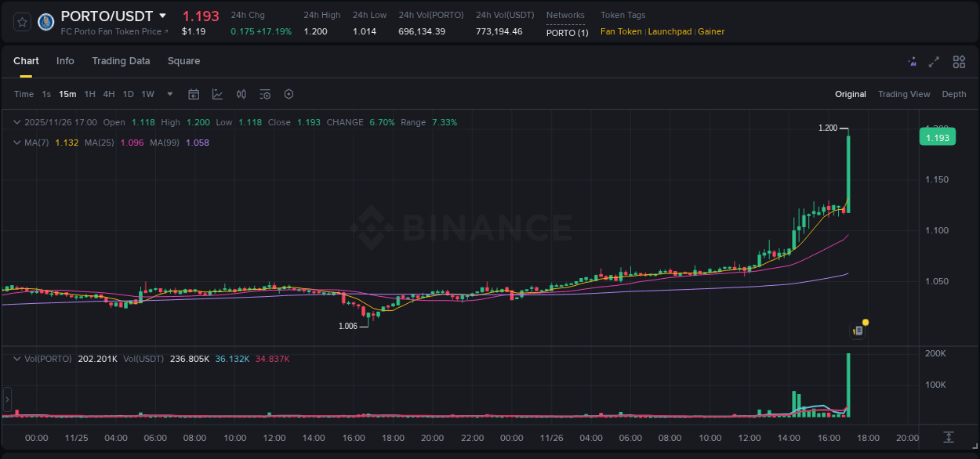Expand chart to fullscreen with diagonal arrows icon
This screenshot has width=980, height=459.
[934, 61]
